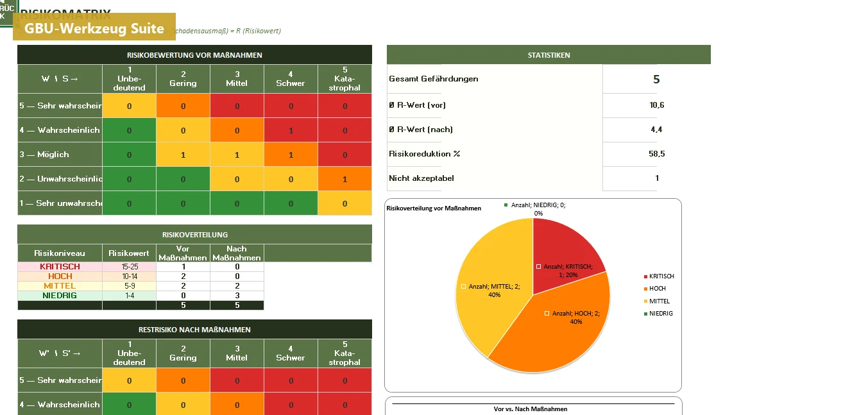
Task: Click the 'Ø R-Wert (vor)' value 10,6
Action: pyautogui.click(x=656, y=105)
